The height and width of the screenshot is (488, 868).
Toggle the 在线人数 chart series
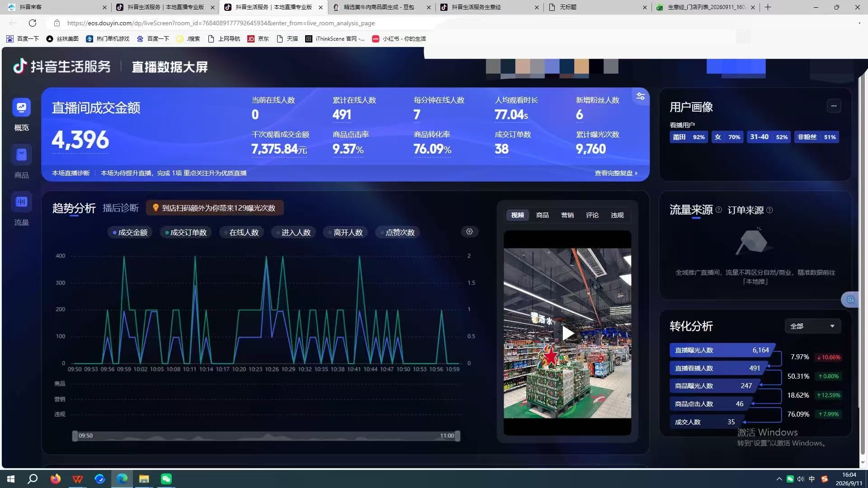[241, 232]
